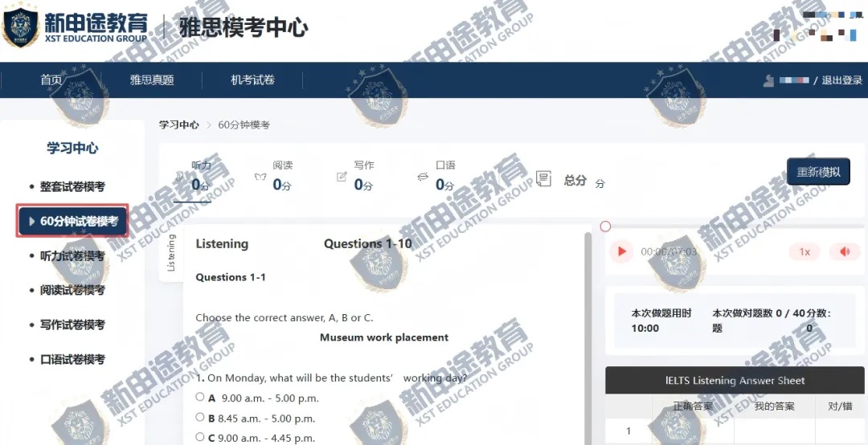This screenshot has width=868, height=445.
Task: Change the 1x playback speed
Action: tap(805, 252)
